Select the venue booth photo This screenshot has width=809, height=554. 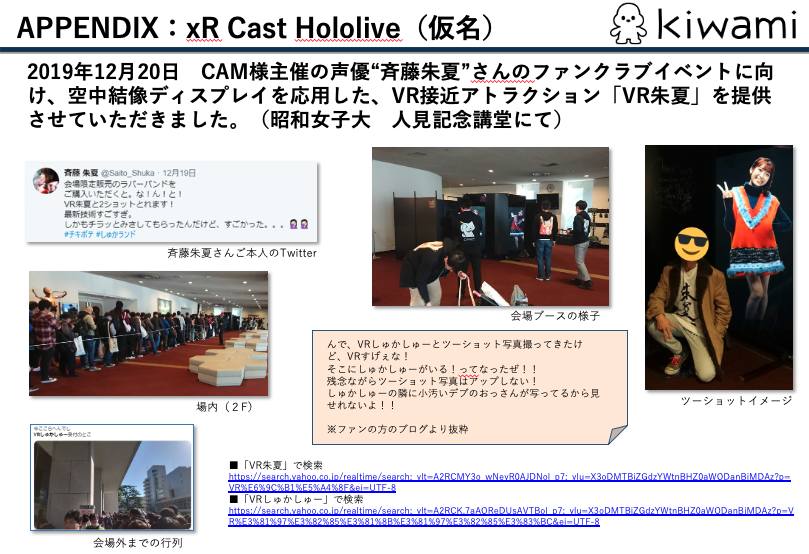pos(490,226)
